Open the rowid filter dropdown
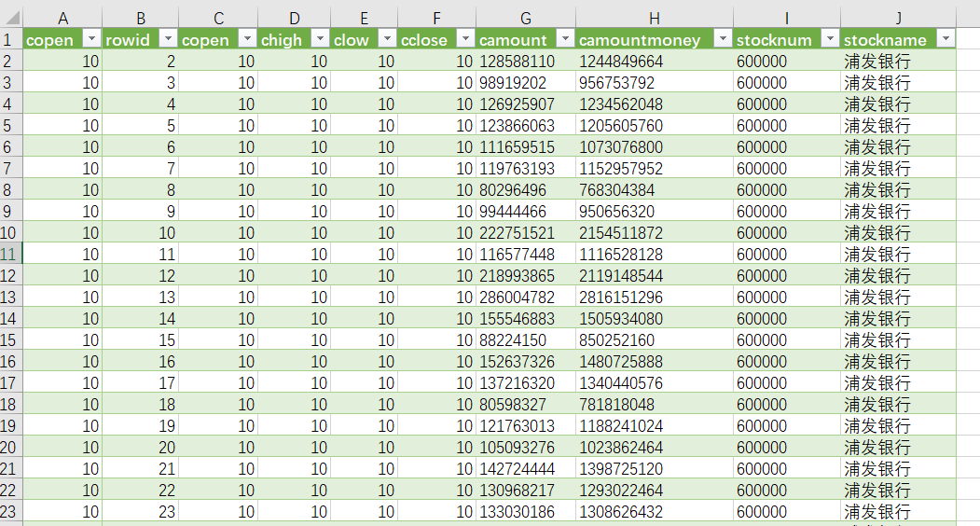 pos(168,39)
